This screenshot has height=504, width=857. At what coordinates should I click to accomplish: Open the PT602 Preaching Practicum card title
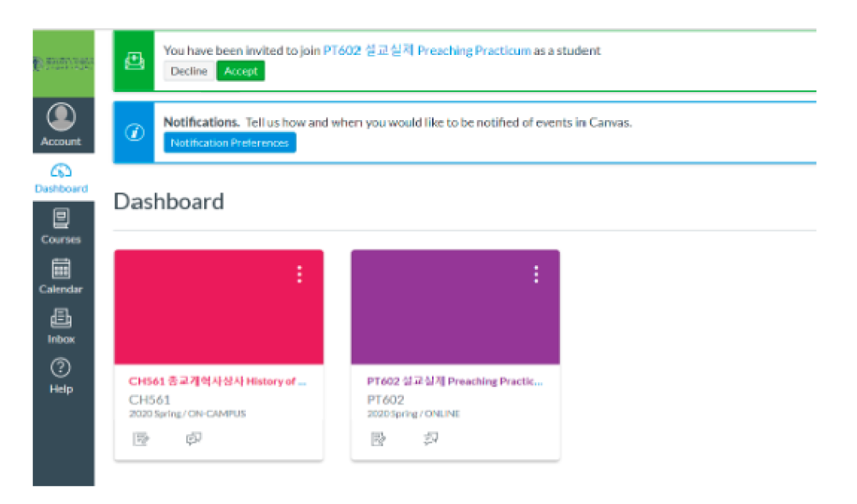coord(455,382)
